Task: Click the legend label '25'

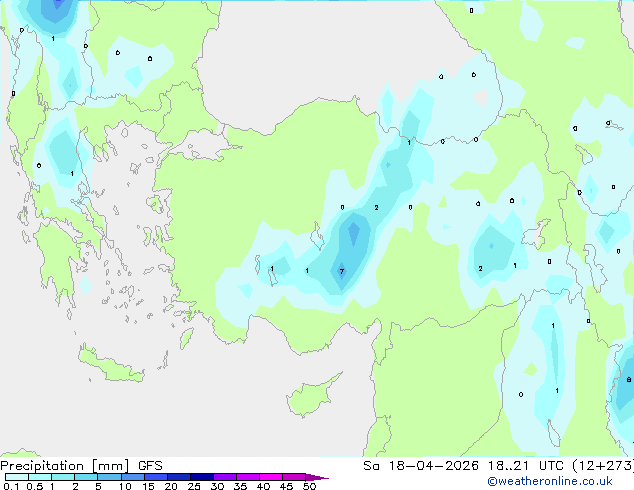Action: (194, 486)
